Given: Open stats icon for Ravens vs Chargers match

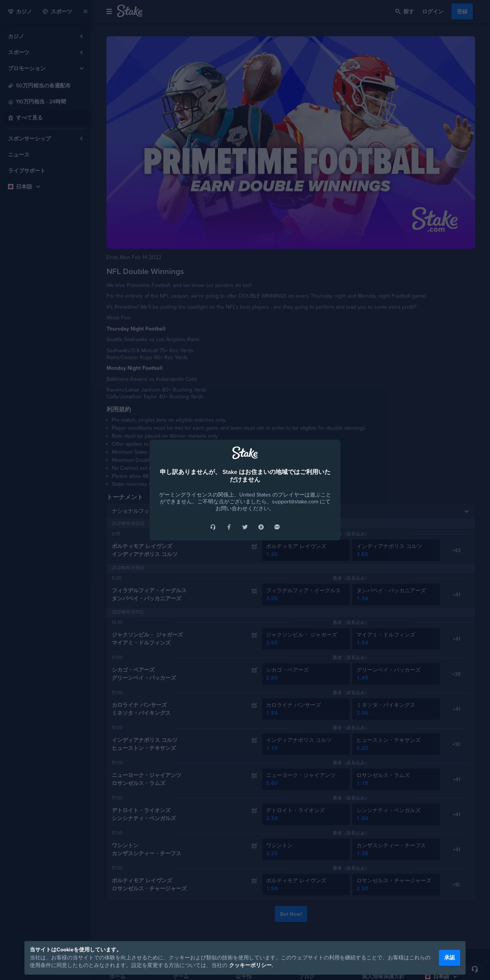Looking at the screenshot, I should click(254, 881).
